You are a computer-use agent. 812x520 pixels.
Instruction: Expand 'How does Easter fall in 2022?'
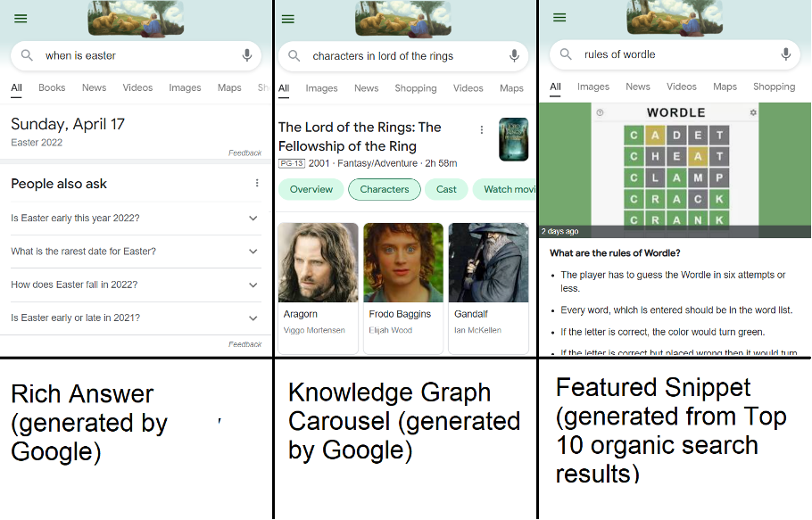coord(253,285)
